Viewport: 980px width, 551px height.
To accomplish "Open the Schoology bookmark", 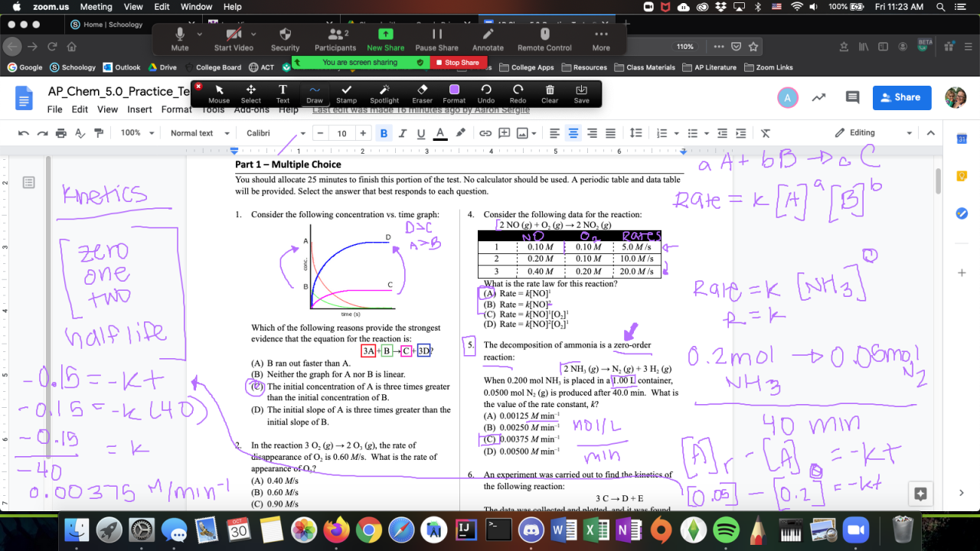I will tap(73, 67).
